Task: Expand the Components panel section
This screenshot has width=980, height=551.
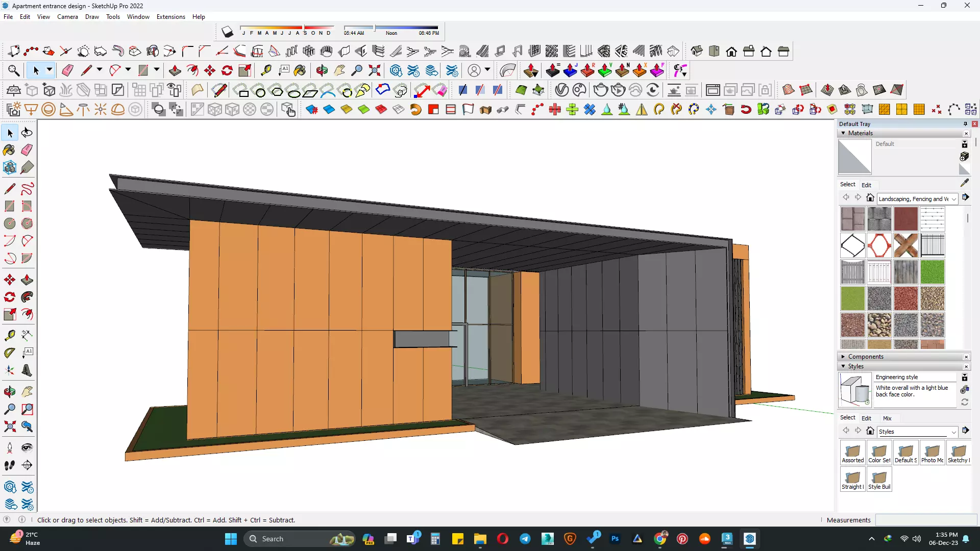Action: point(843,357)
